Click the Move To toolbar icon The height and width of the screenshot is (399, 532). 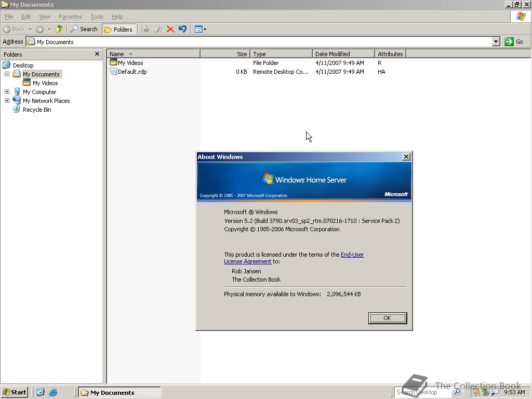pos(145,29)
